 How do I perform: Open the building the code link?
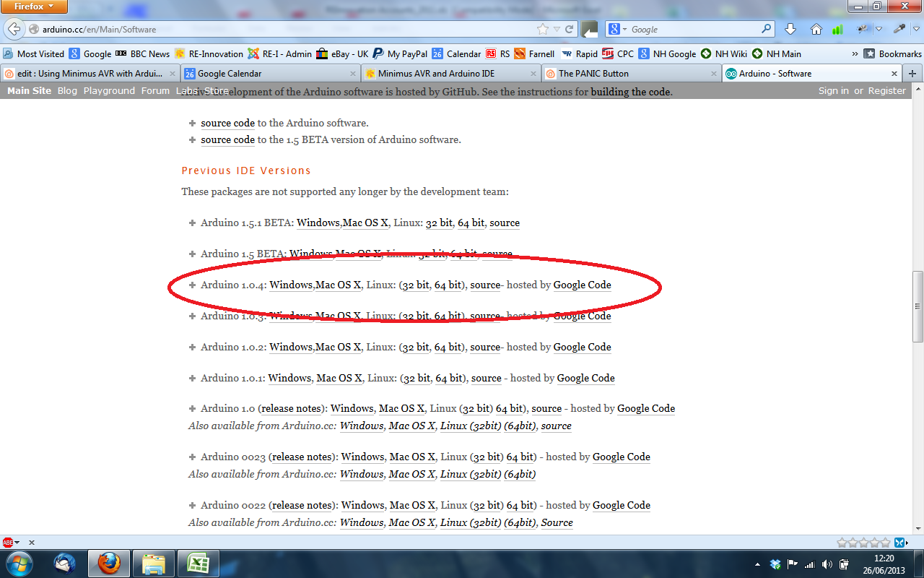coord(631,92)
